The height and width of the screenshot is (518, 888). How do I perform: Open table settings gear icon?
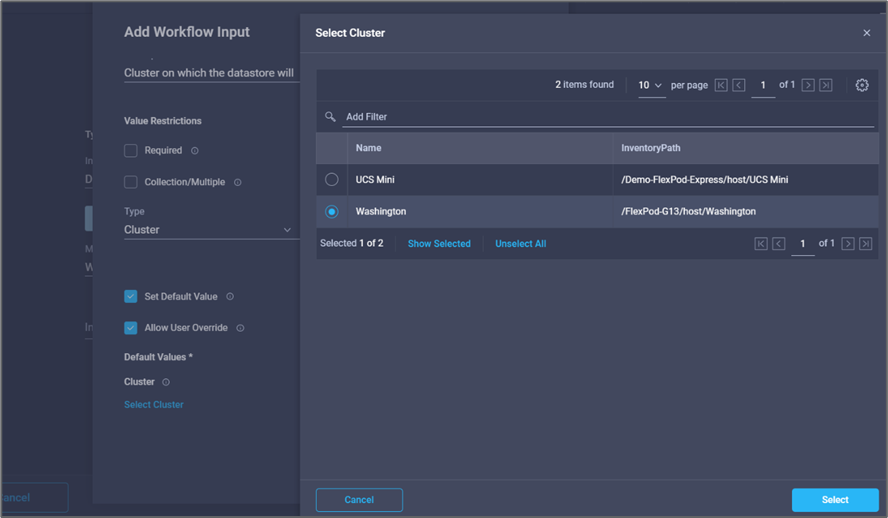pos(862,86)
